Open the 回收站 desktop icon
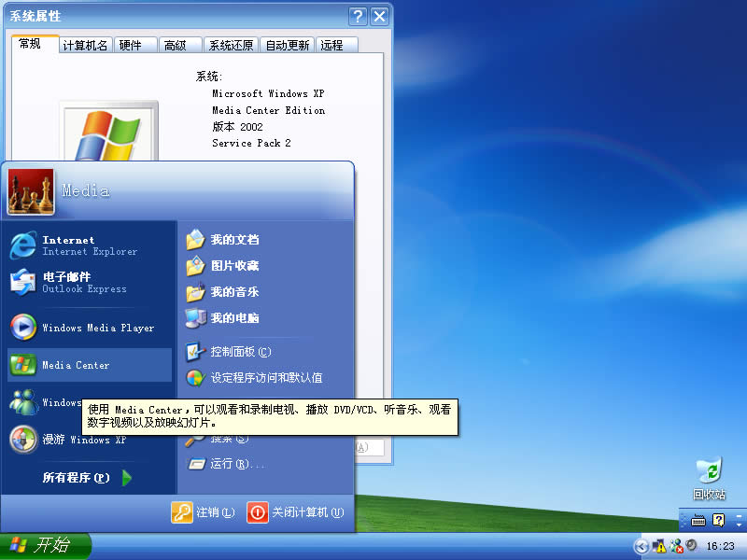The image size is (747, 560). 709,479
